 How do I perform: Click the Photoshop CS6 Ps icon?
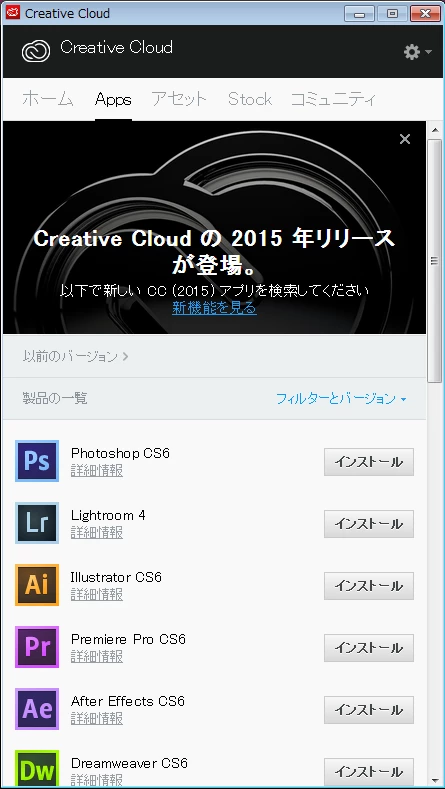point(37,461)
